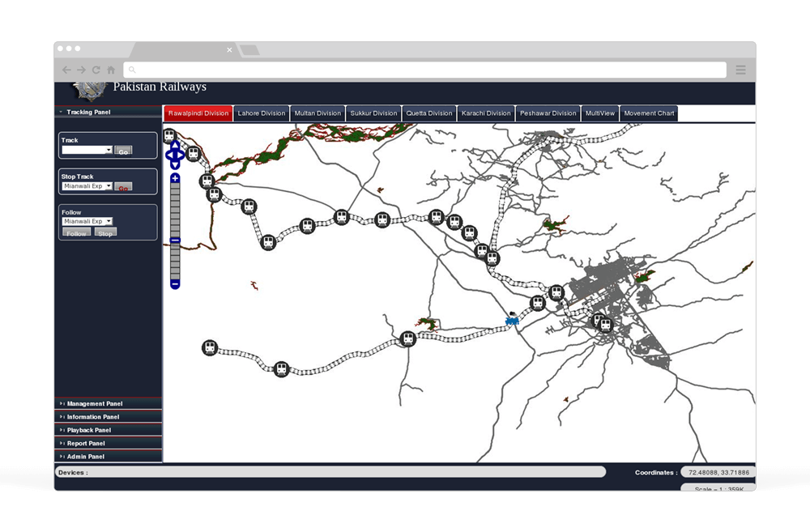810x532 pixels.
Task: Pan the map right with the arrow control
Action: [x=181, y=155]
